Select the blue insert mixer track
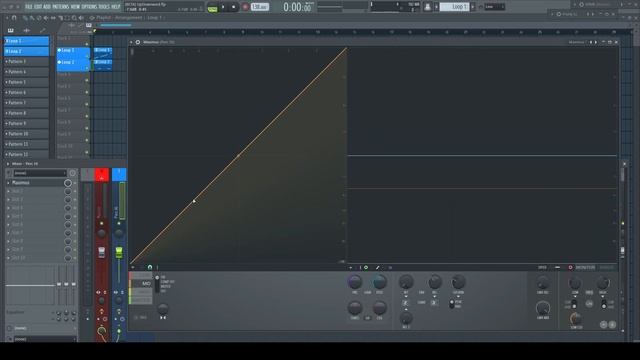640x360 pixels. click(119, 174)
